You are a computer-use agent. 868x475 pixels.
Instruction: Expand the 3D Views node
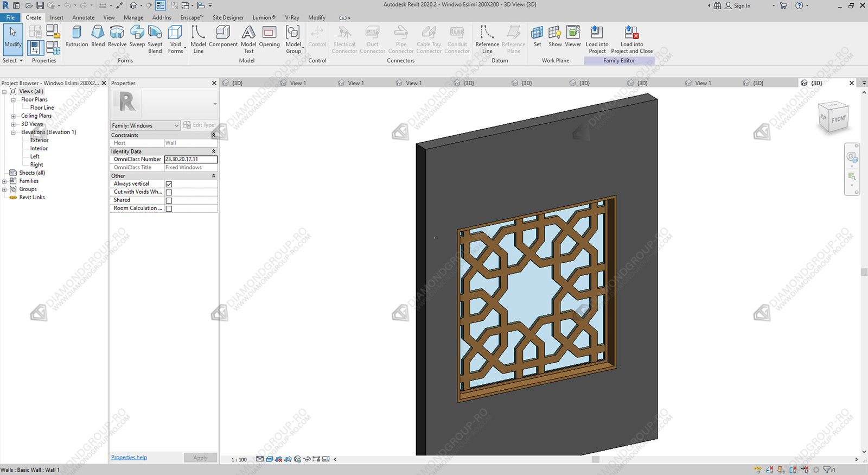tap(14, 124)
